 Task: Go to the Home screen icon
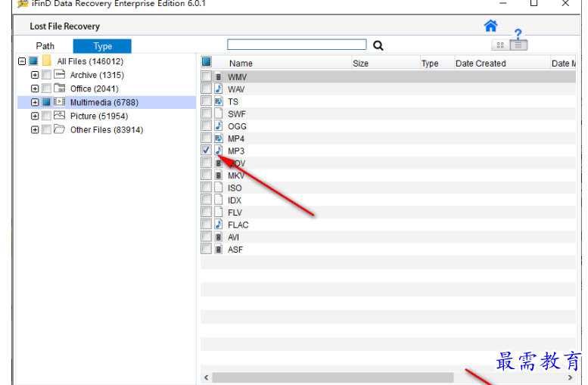pos(490,26)
